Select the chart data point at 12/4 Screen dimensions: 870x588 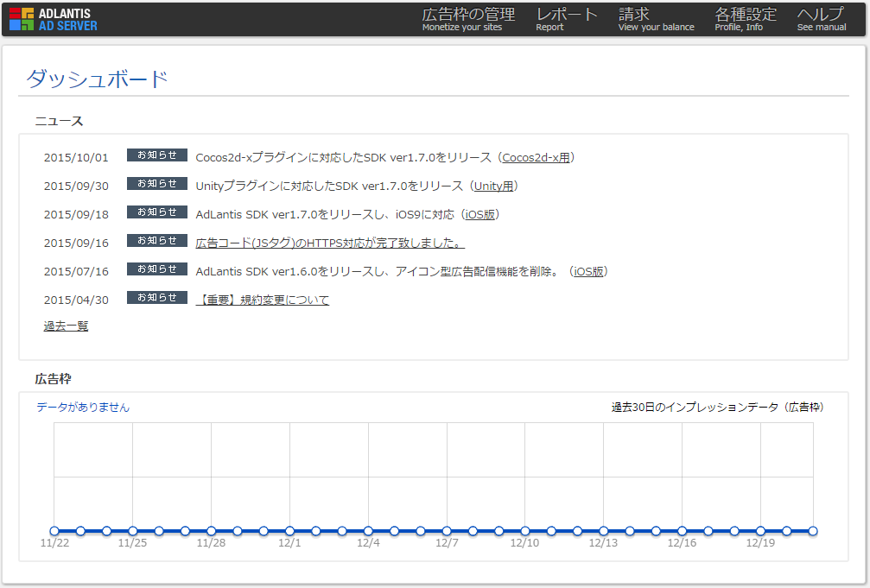(x=368, y=531)
